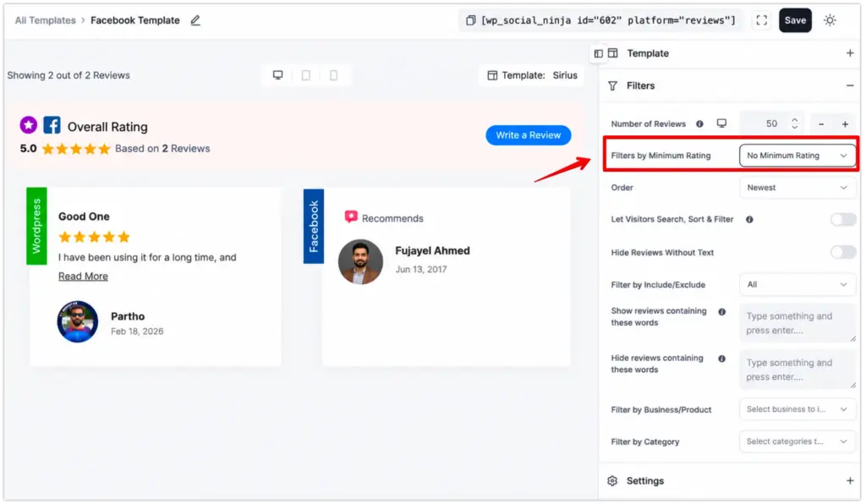
Task: Click info icon next to Number of Reviews
Action: pos(701,124)
